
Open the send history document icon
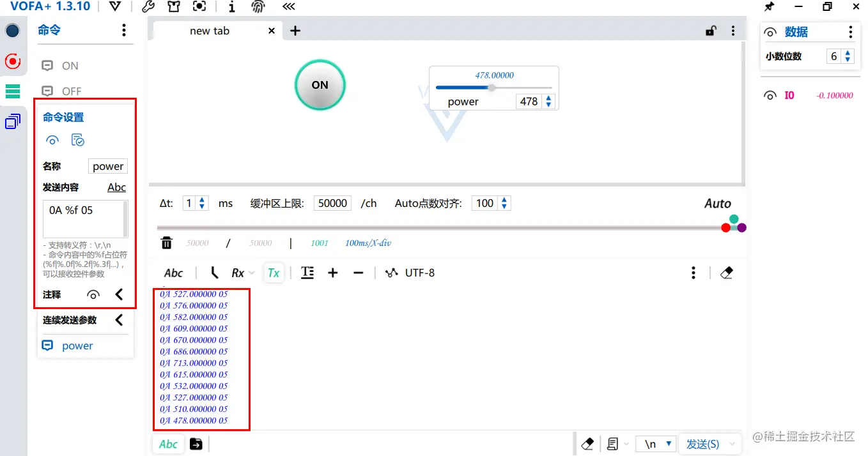[x=613, y=443]
